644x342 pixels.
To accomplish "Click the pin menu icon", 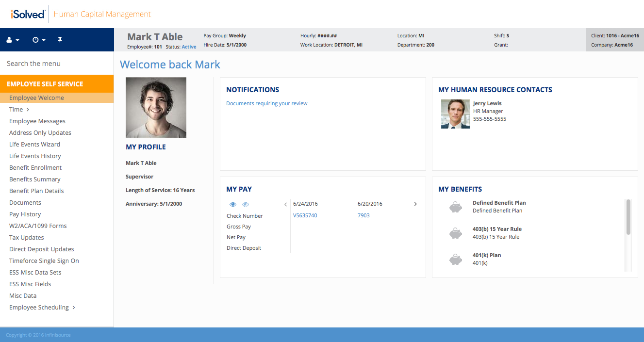I will (60, 40).
